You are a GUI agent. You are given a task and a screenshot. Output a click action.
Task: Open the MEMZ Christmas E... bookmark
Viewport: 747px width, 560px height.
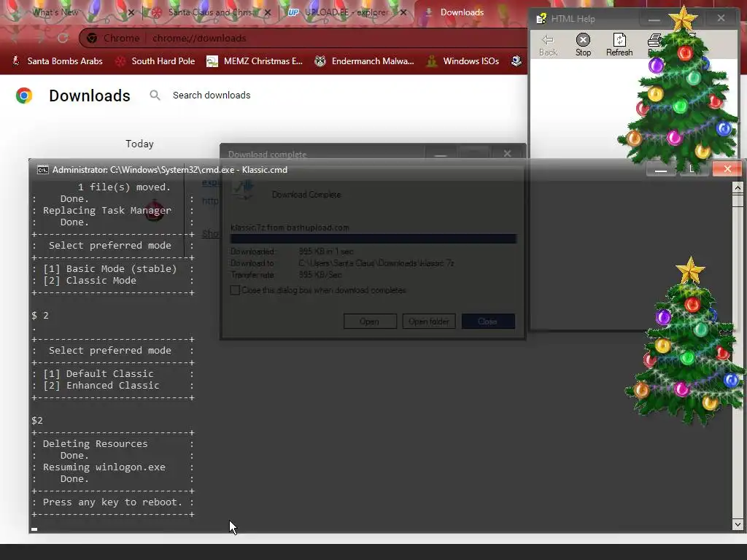coord(255,61)
